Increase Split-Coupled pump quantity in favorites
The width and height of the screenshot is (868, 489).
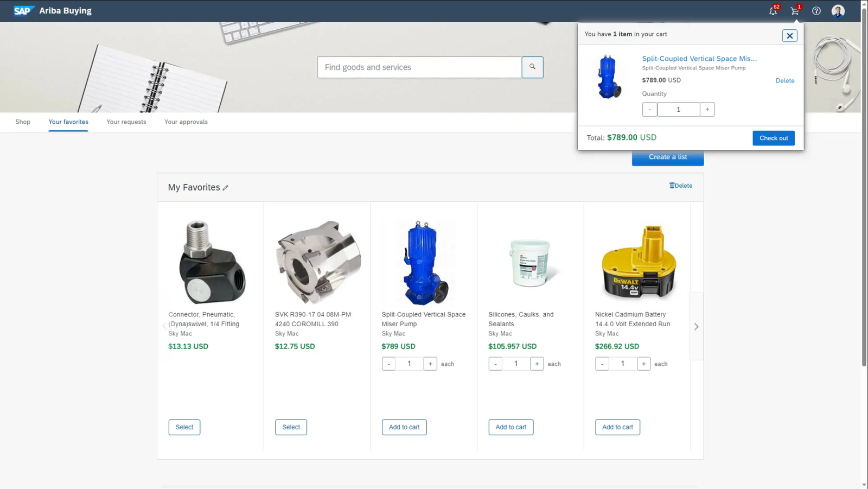pos(430,364)
